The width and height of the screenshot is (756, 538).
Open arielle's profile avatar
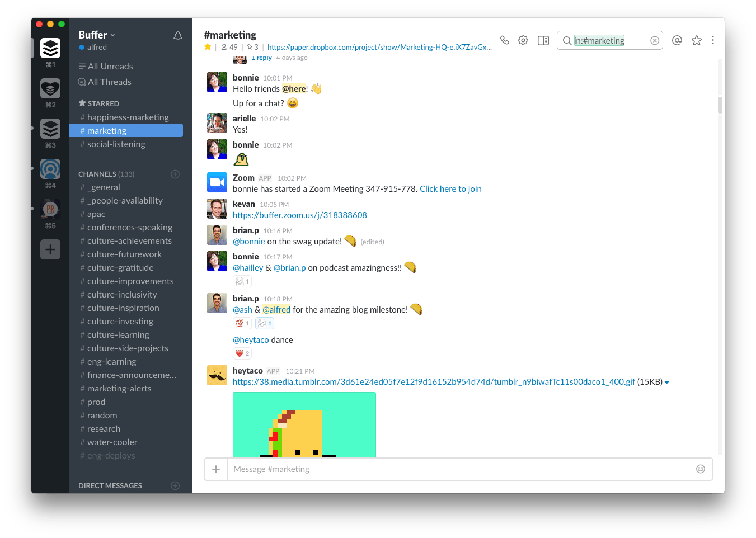pyautogui.click(x=217, y=123)
